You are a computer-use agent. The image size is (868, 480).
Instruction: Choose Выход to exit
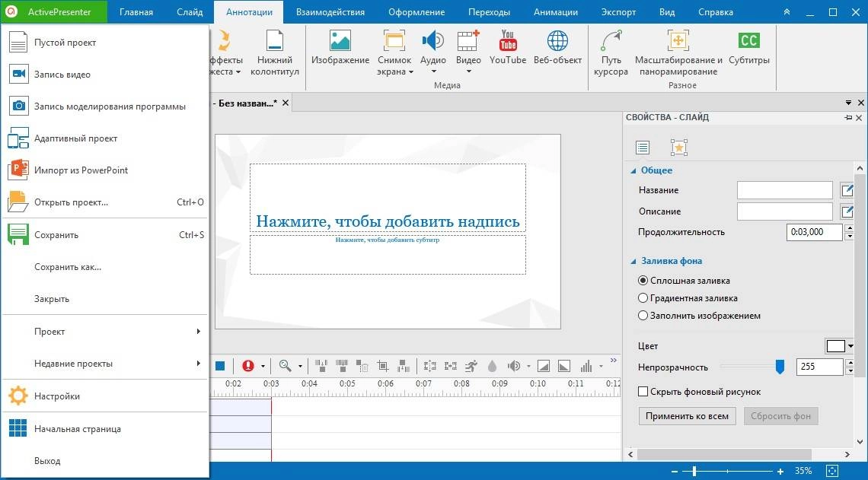104,461
